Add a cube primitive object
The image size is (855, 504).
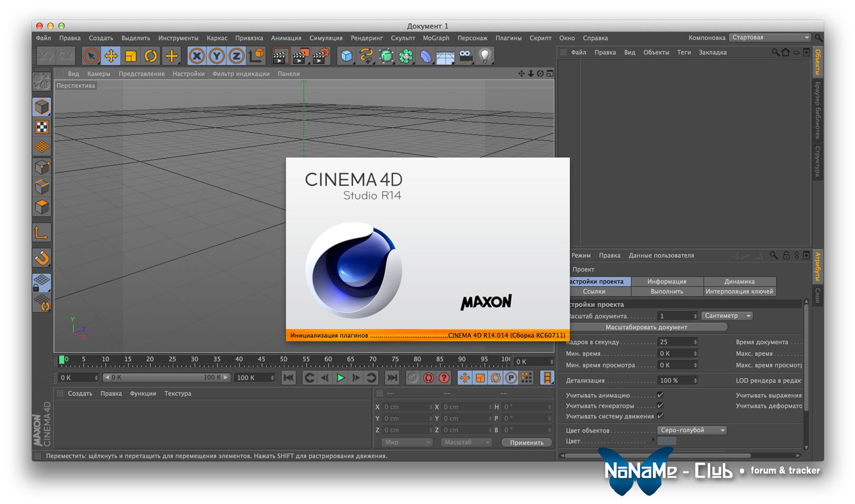pos(347,56)
